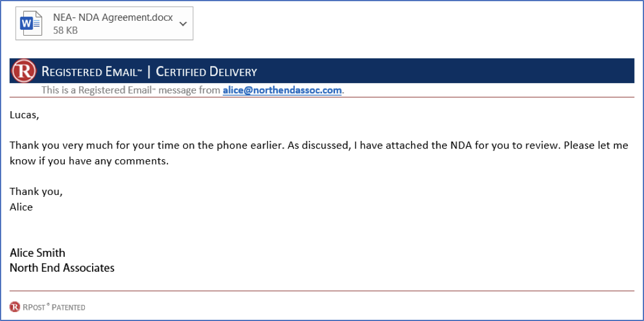Click the 'Lucas,' greeting line
Viewport: 644px width, 321px height.
coord(24,115)
